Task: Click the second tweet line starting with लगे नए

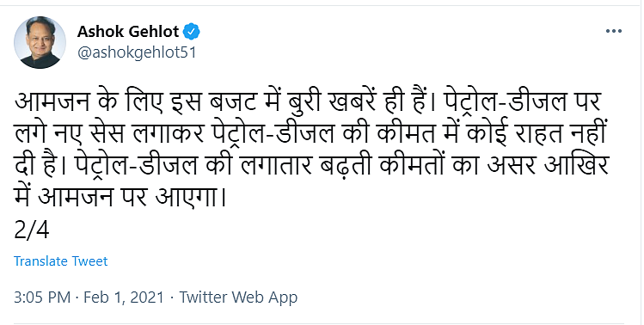Action: click(311, 135)
